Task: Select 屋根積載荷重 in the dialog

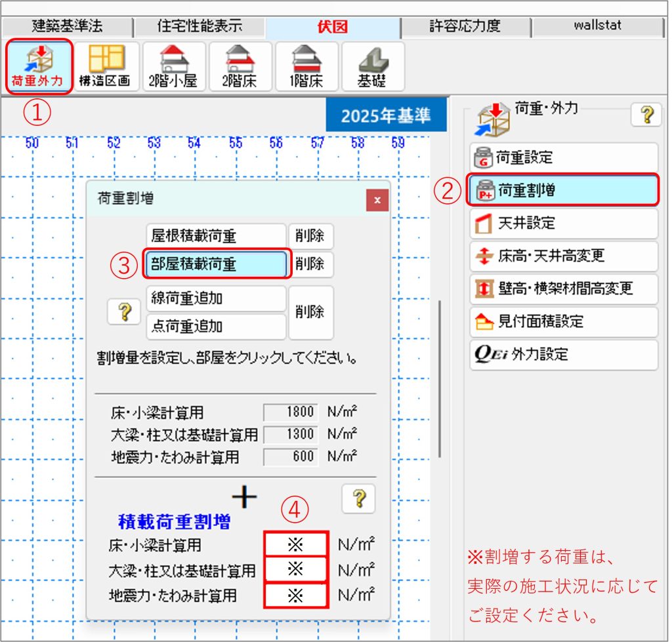Action: 215,236
